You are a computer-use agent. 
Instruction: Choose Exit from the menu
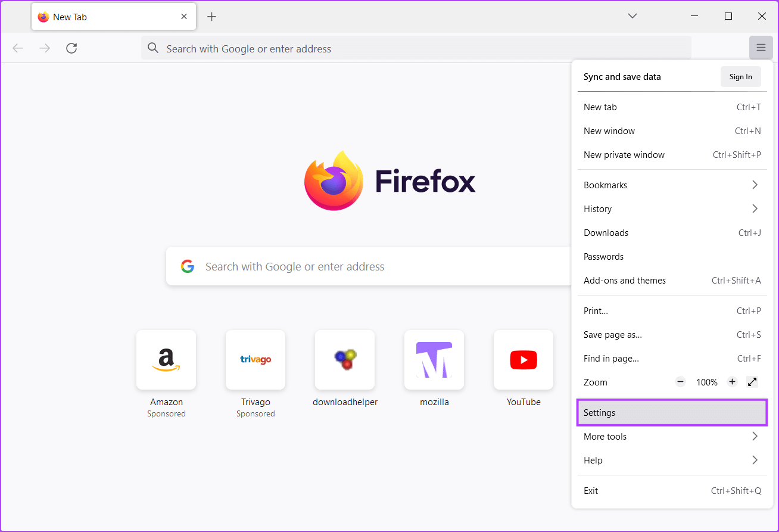[672, 491]
